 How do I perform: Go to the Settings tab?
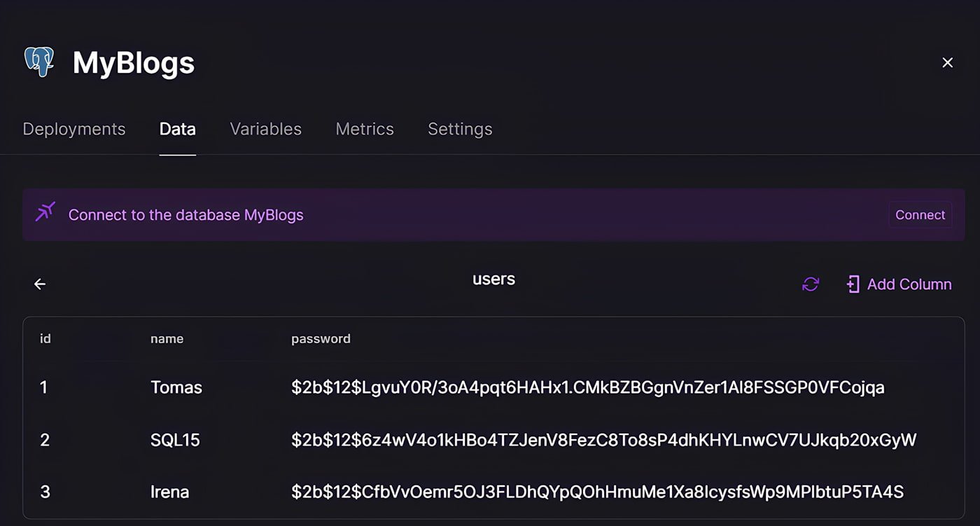[x=460, y=129]
